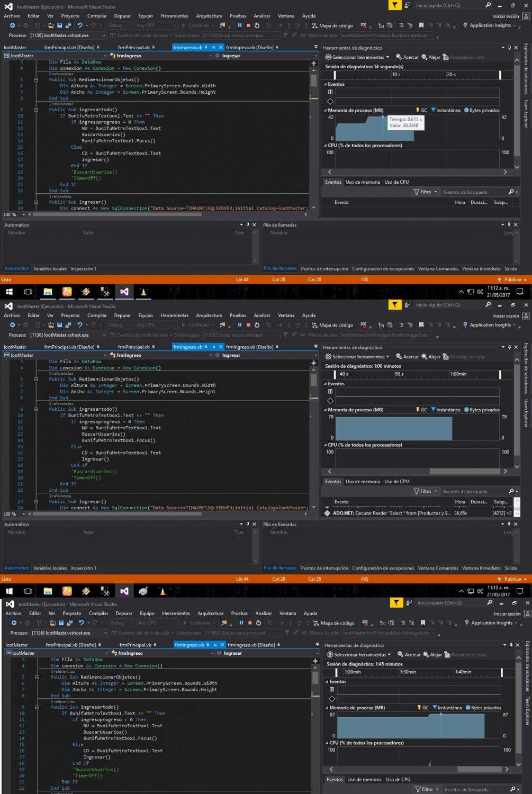This screenshot has height=794, width=532.
Task: Click the Application Insights icon in top window
Action: tap(465, 25)
